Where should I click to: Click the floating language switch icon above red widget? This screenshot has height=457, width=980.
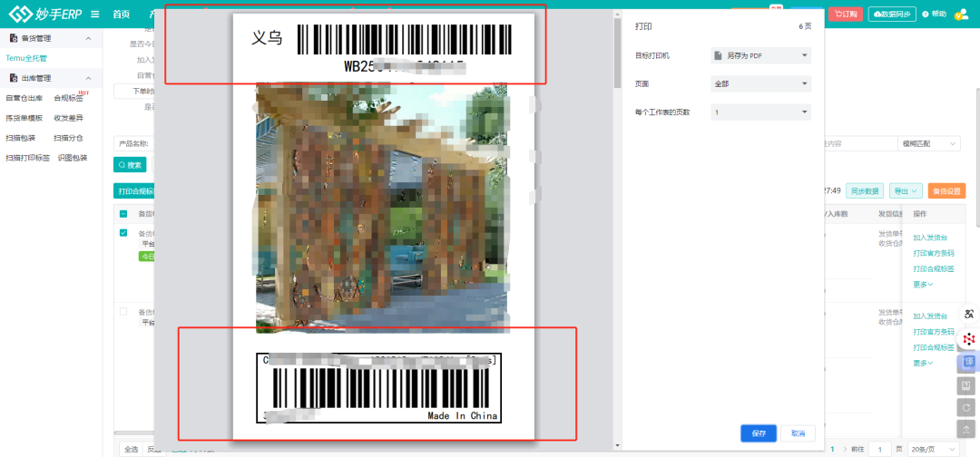[969, 314]
